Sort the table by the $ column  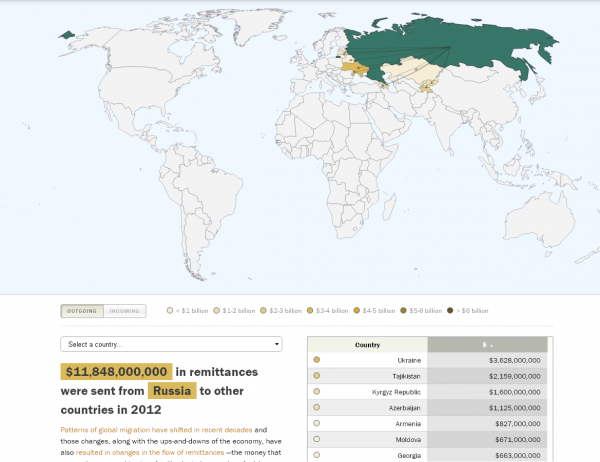coord(488,345)
